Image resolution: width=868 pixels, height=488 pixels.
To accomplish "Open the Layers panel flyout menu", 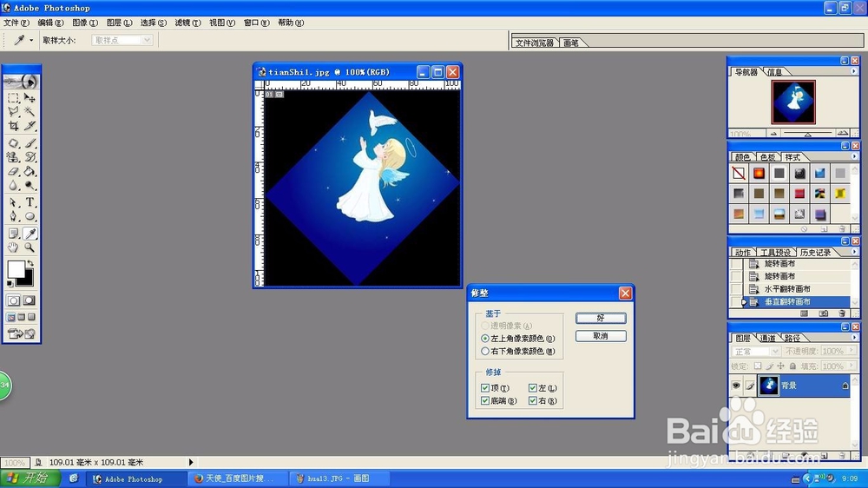I will pos(853,337).
